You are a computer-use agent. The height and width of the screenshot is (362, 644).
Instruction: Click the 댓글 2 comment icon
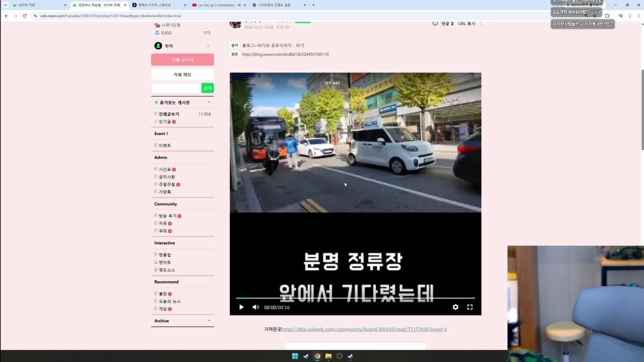pos(435,24)
